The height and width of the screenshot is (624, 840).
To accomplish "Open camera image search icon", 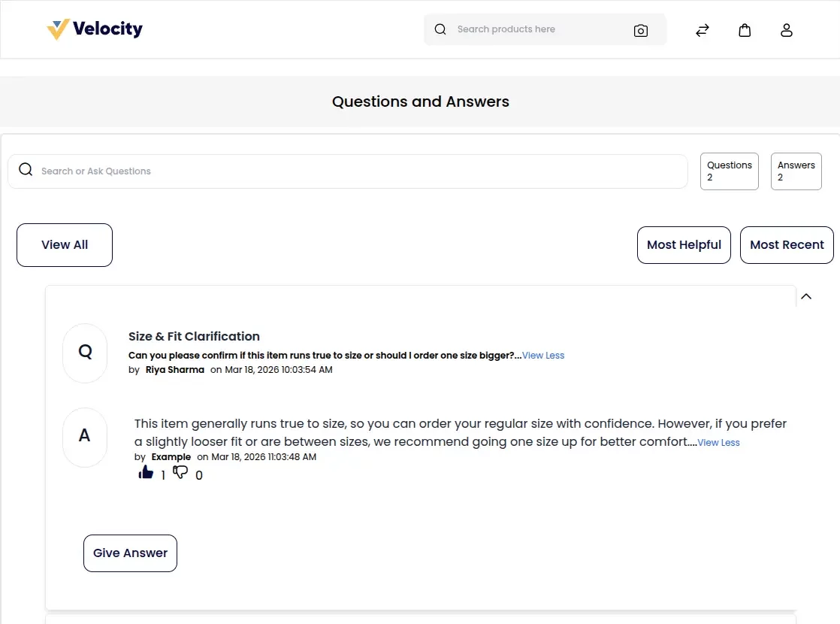I will (x=641, y=31).
